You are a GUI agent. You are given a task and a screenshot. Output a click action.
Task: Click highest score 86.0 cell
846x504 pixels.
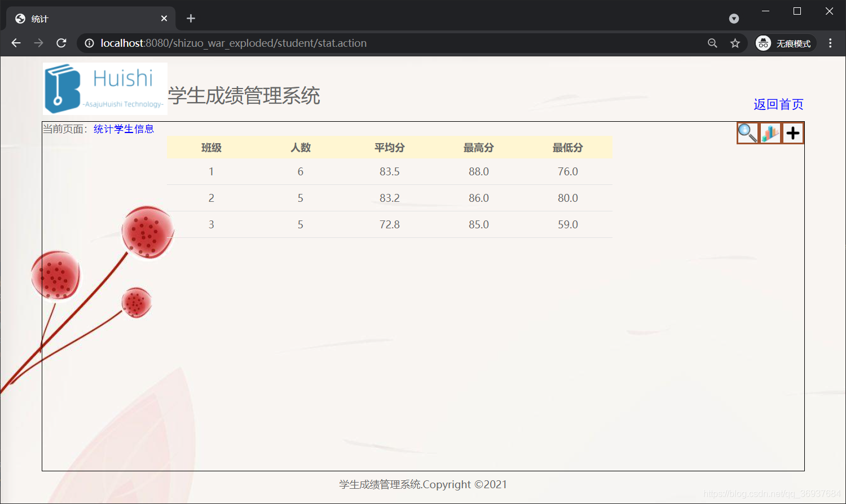pos(479,198)
